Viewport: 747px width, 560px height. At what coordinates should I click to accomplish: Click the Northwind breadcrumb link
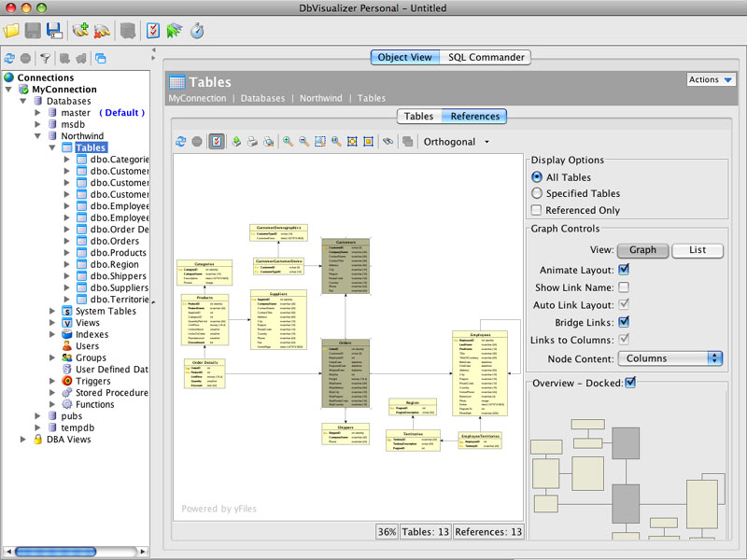pyautogui.click(x=320, y=98)
